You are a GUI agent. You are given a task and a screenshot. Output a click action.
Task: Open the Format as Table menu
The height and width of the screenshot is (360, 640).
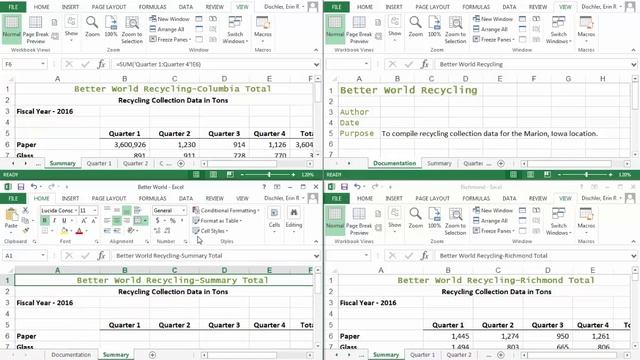(217, 220)
